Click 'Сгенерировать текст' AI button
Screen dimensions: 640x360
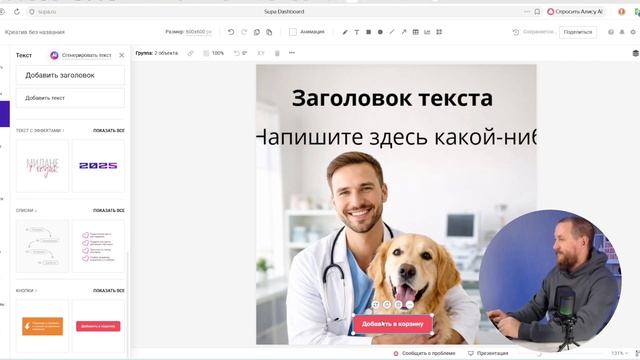point(81,55)
